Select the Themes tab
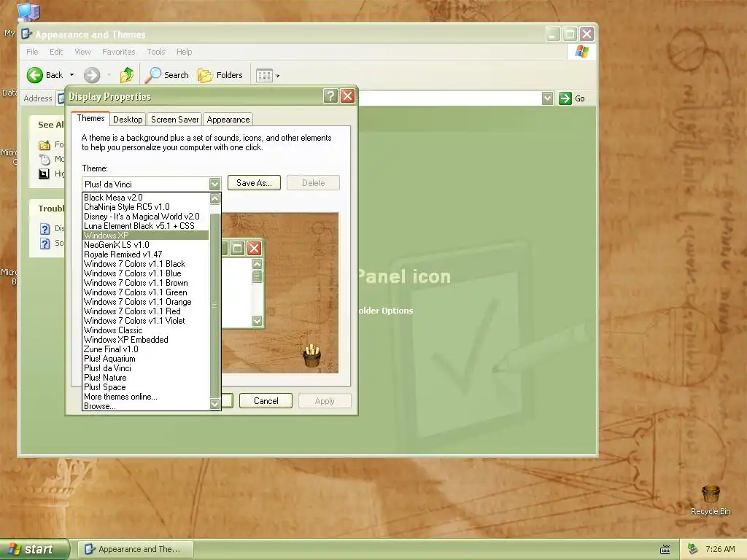The width and height of the screenshot is (747, 560). pos(90,118)
